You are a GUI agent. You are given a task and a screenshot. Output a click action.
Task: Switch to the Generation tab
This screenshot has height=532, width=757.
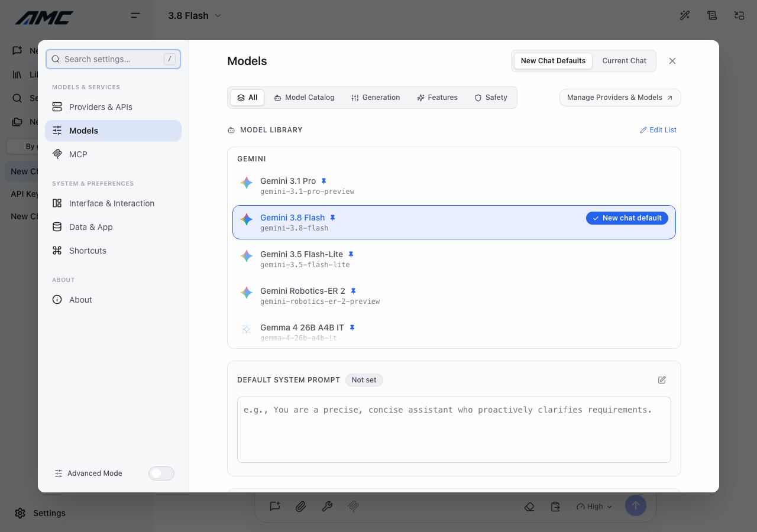[376, 98]
